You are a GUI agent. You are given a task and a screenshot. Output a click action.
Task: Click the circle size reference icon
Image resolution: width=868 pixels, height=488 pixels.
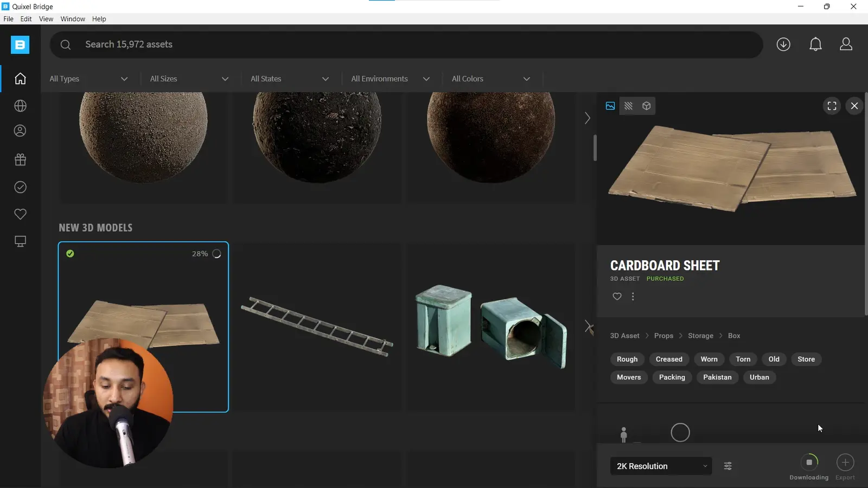[x=680, y=433]
